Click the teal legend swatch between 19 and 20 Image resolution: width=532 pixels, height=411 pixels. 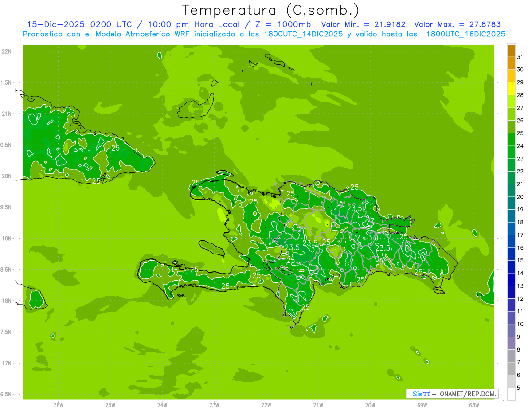[x=511, y=203]
